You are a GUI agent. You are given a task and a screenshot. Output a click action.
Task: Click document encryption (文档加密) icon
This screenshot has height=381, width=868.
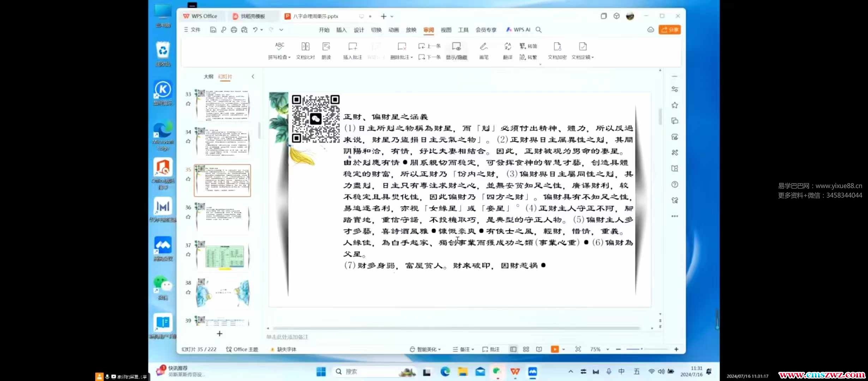pyautogui.click(x=557, y=46)
